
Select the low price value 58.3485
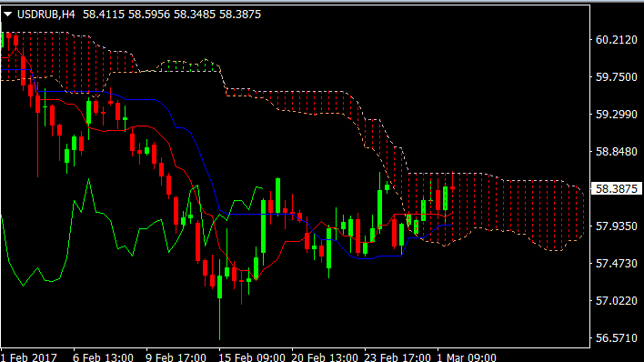[x=195, y=15]
